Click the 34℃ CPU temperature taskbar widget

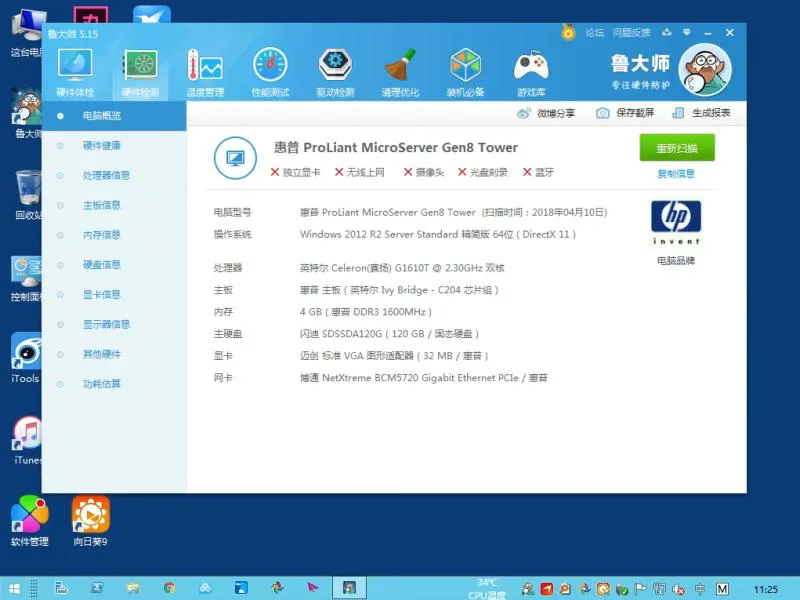[x=487, y=588]
